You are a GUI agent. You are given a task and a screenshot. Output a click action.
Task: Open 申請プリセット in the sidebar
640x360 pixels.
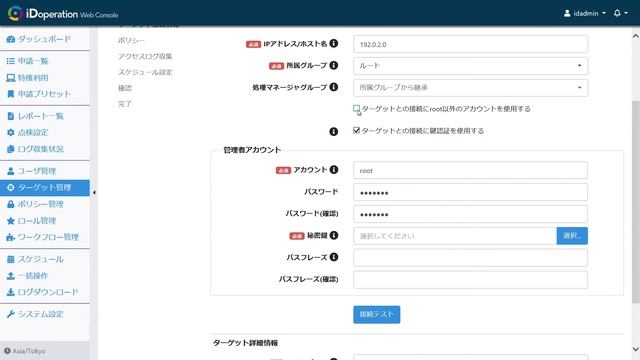pyautogui.click(x=39, y=94)
